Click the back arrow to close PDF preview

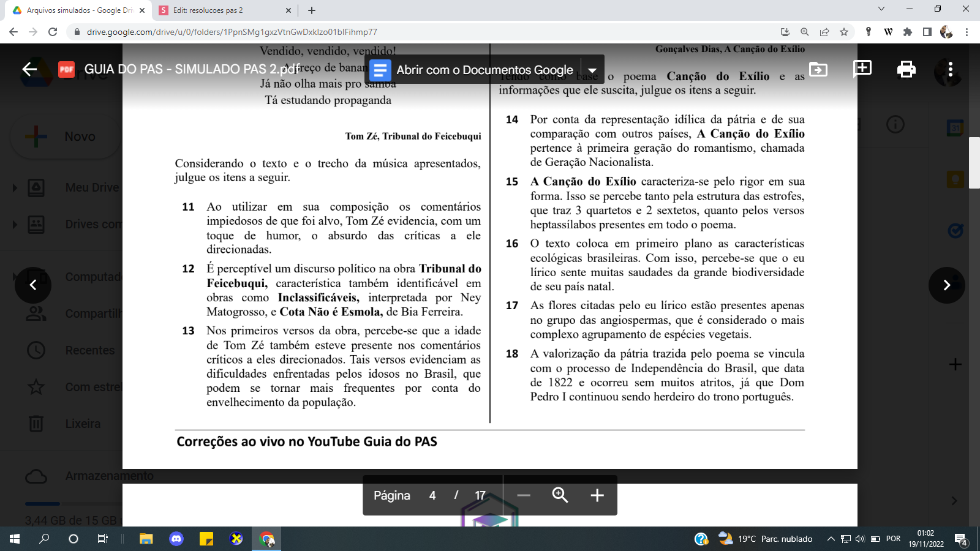(x=29, y=69)
